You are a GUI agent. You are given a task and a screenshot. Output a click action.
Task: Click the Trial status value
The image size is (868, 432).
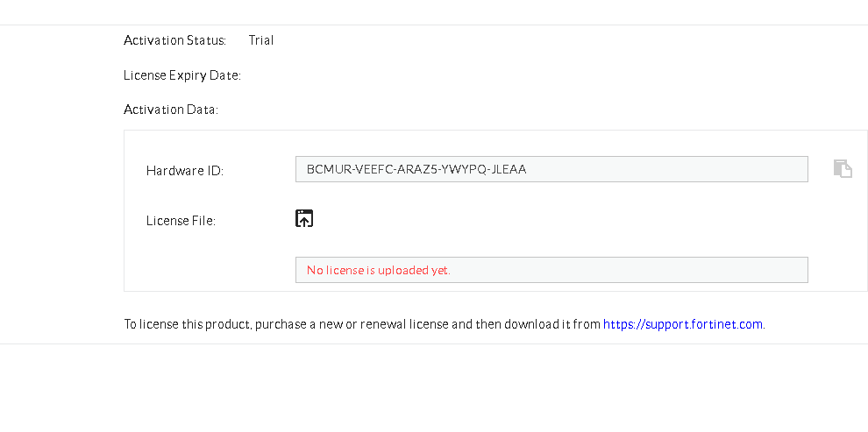(261, 40)
